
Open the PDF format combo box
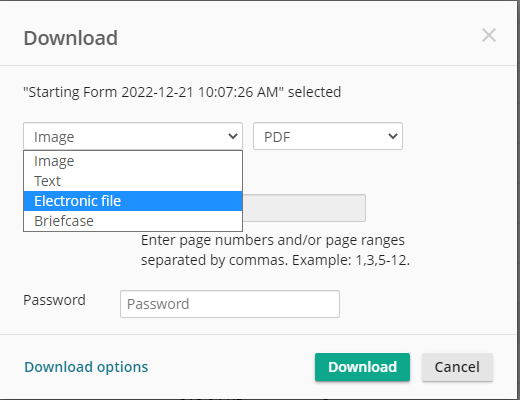click(328, 136)
